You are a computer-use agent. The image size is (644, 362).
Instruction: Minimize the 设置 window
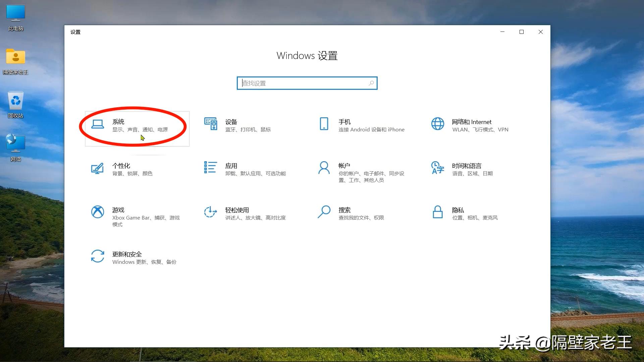point(502,32)
